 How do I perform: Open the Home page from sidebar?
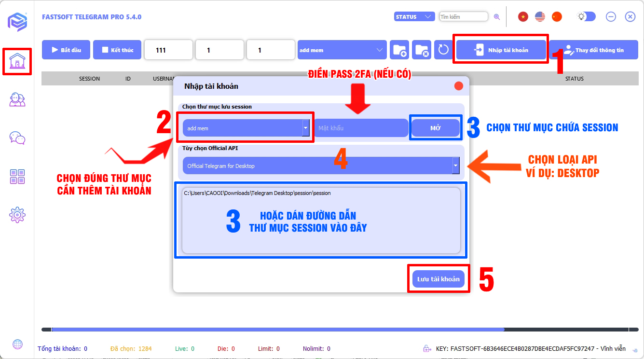click(x=17, y=62)
